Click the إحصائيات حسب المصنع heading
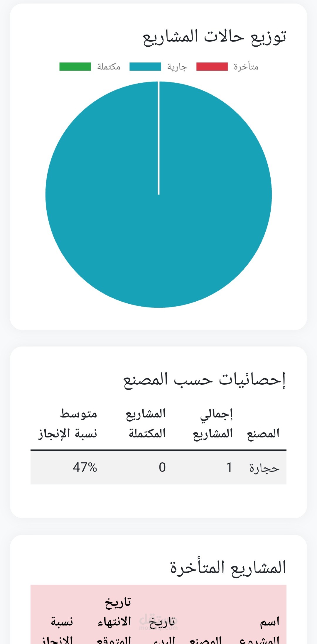The image size is (317, 644). (204, 380)
